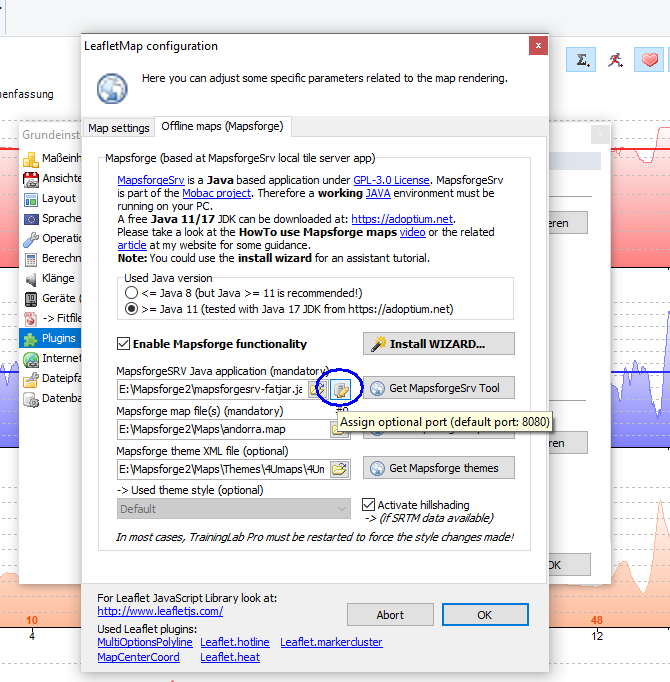Confirm LeafletMap configuration with OK
Screen dimensions: 670x682
point(485,615)
